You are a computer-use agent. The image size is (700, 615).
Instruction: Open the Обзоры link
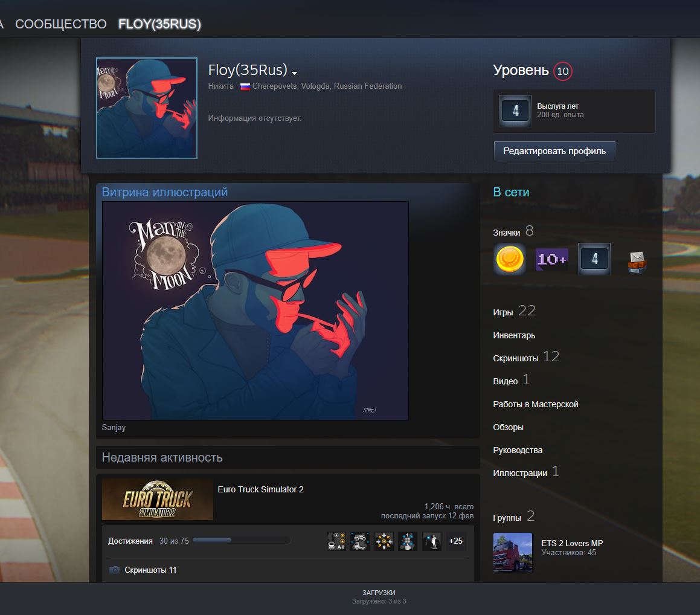click(508, 427)
